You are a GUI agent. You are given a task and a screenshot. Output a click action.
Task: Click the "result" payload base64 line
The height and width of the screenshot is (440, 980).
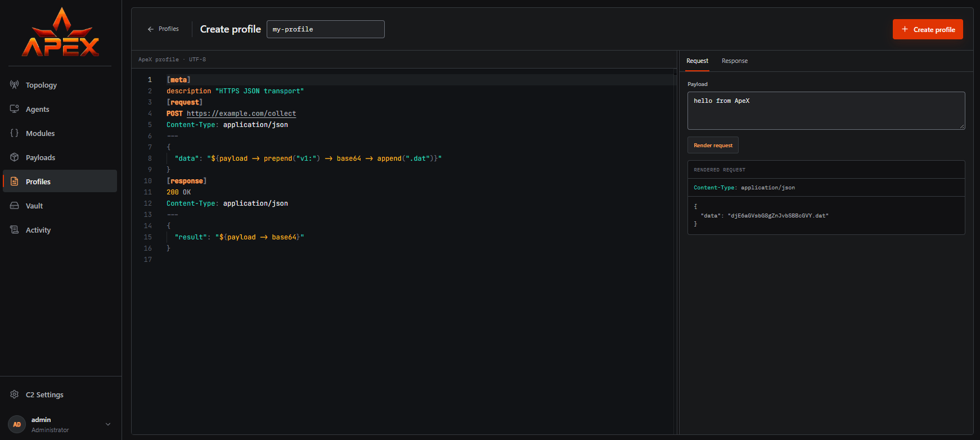[239, 237]
